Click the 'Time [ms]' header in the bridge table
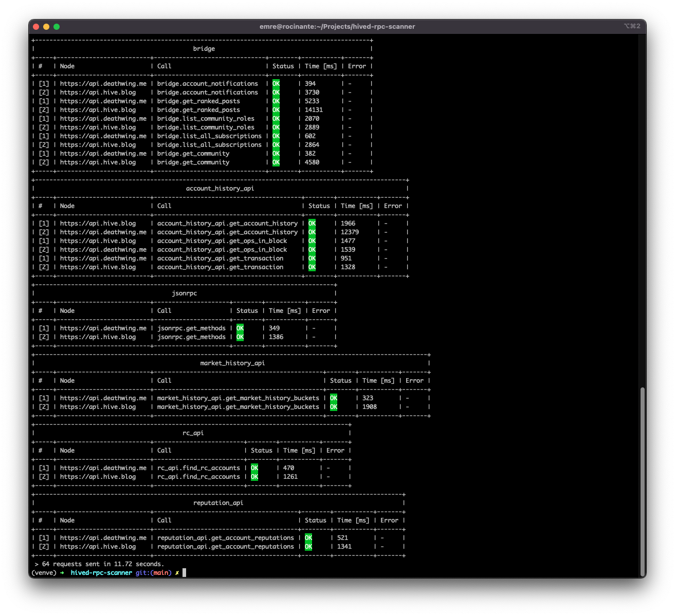 tap(321, 66)
